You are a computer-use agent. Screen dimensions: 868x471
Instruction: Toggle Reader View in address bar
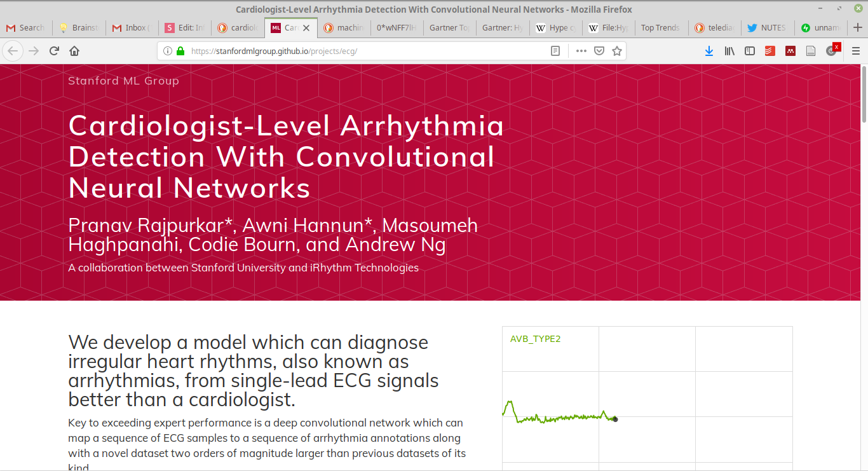click(555, 51)
